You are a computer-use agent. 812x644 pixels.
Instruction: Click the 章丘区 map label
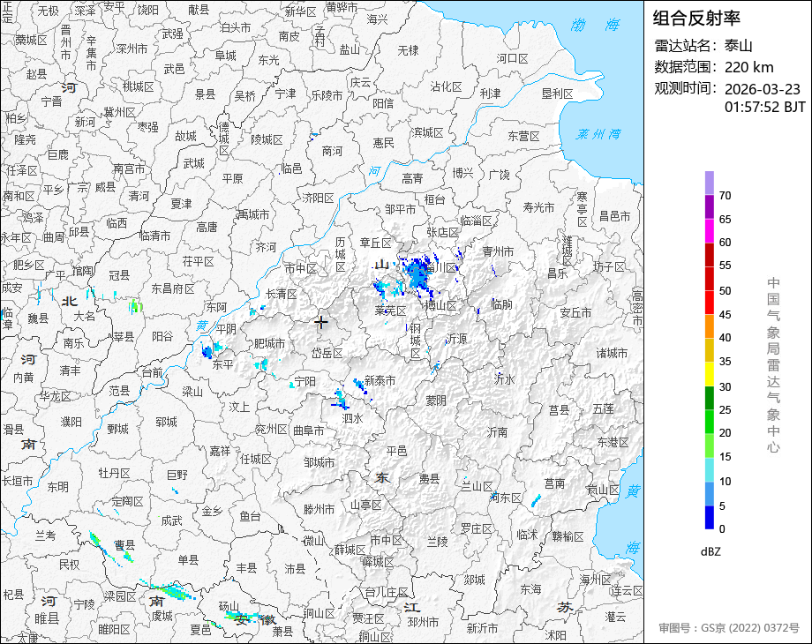tap(375, 243)
